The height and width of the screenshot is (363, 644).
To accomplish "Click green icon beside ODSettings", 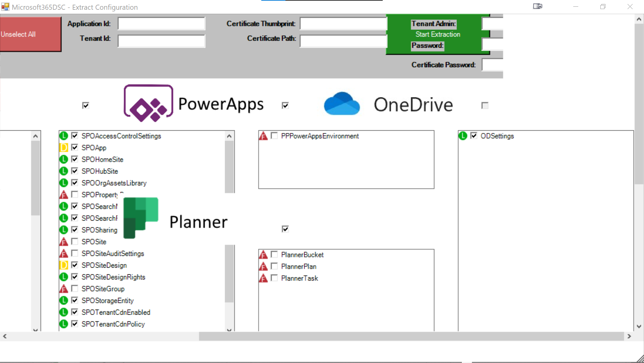I will coord(463,136).
